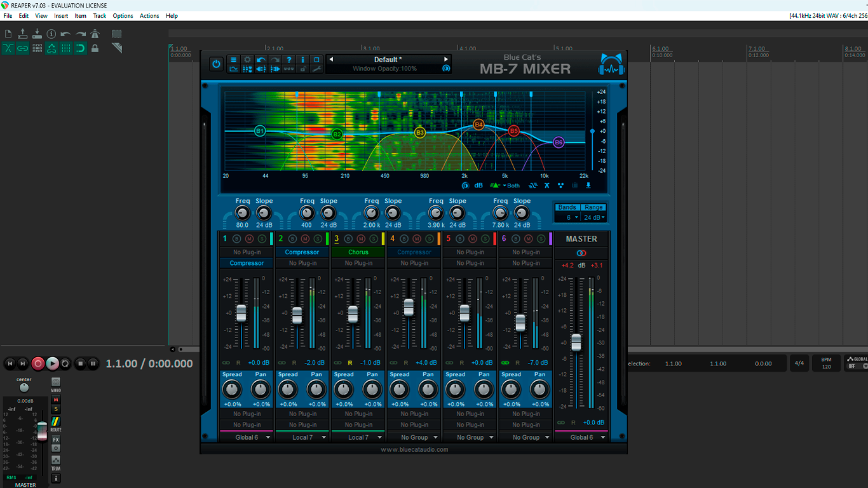
Task: Open the MB-7 about info icon
Action: [302, 60]
